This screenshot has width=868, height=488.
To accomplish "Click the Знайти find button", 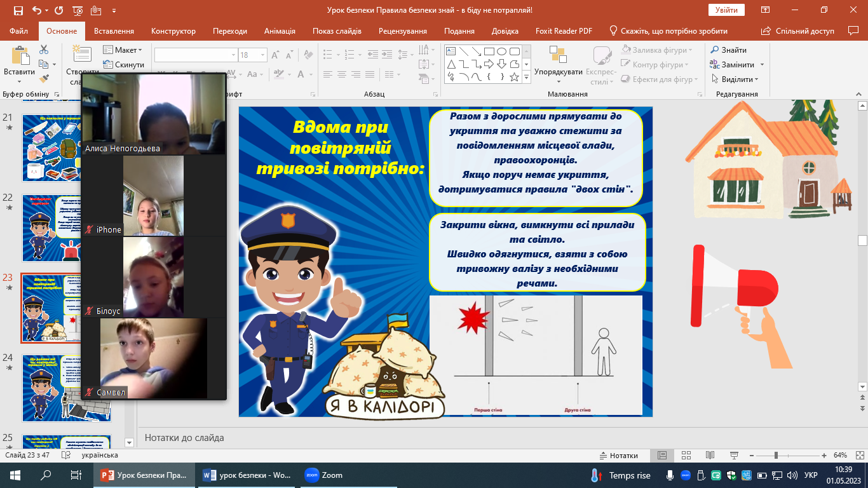I will point(728,50).
